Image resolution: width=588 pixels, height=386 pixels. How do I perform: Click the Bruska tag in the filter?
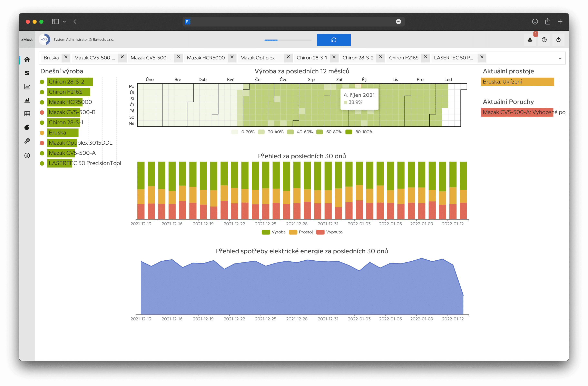tap(51, 58)
